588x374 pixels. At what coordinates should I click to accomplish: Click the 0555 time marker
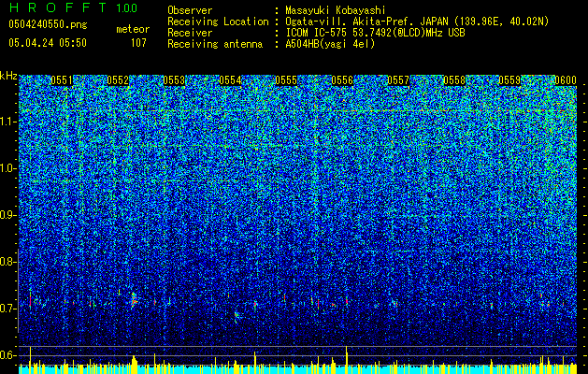pos(286,80)
